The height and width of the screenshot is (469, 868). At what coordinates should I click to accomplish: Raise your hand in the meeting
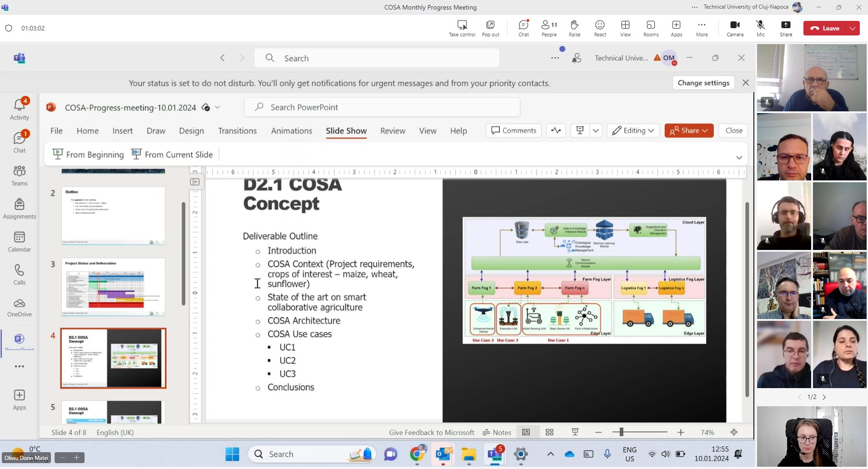click(574, 28)
